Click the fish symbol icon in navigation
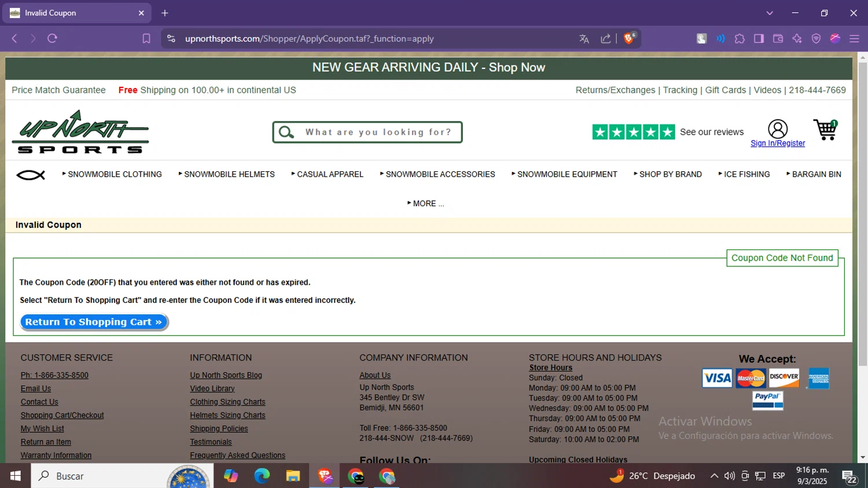The height and width of the screenshot is (488, 868). pyautogui.click(x=31, y=175)
